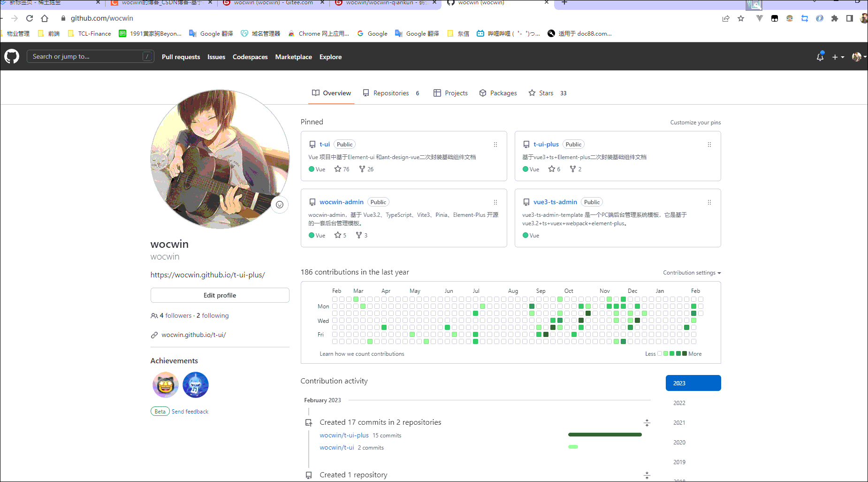This screenshot has width=868, height=482.
Task: Switch to the Repositories tab
Action: click(391, 93)
